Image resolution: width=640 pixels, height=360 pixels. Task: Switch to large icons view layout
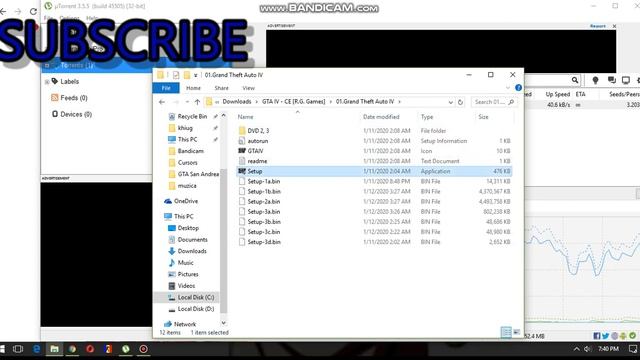click(516, 332)
